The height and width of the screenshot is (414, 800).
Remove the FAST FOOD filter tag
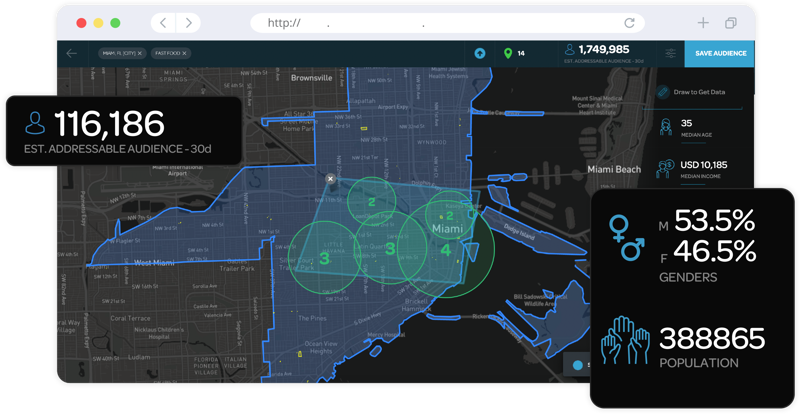click(x=185, y=53)
